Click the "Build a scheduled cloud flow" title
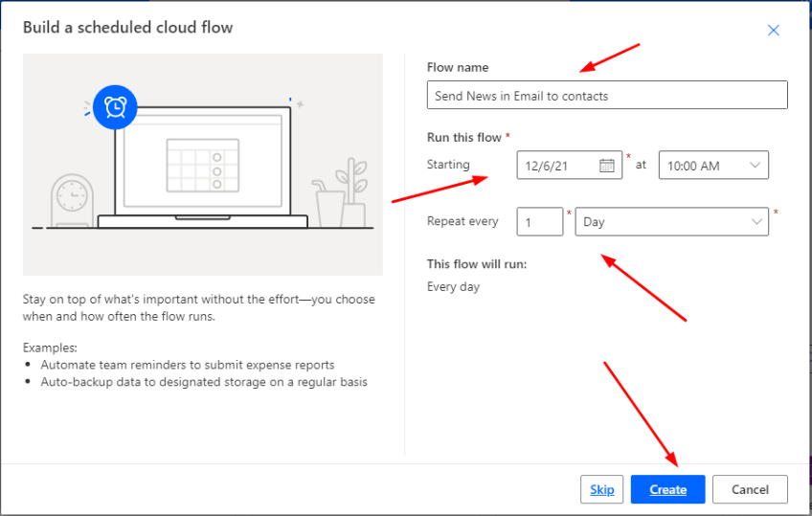The image size is (812, 516). 127,27
